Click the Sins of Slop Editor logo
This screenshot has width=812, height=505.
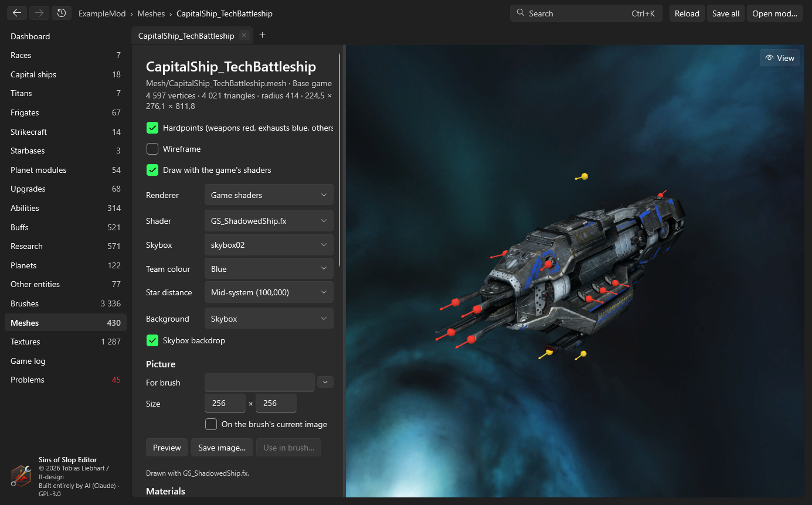pos(21,476)
